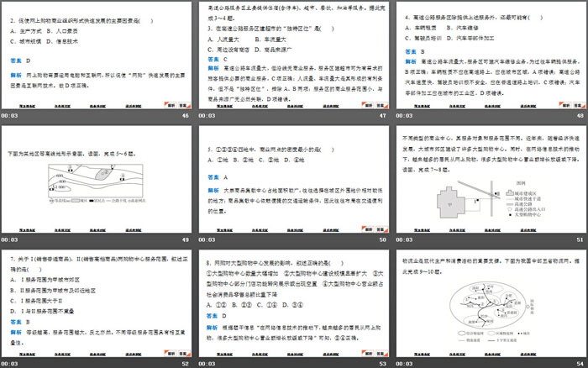
Task: Click the 00:03 timing under slide 47
Action: [x=207, y=116]
